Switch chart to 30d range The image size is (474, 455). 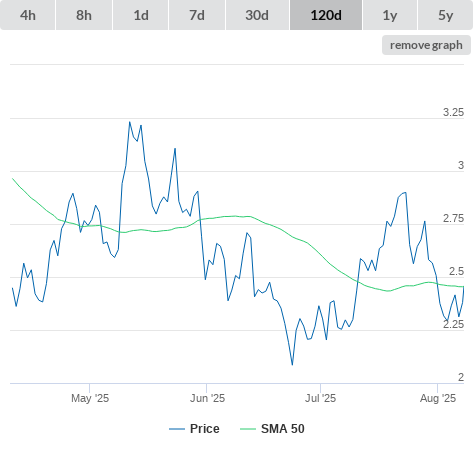pyautogui.click(x=257, y=15)
